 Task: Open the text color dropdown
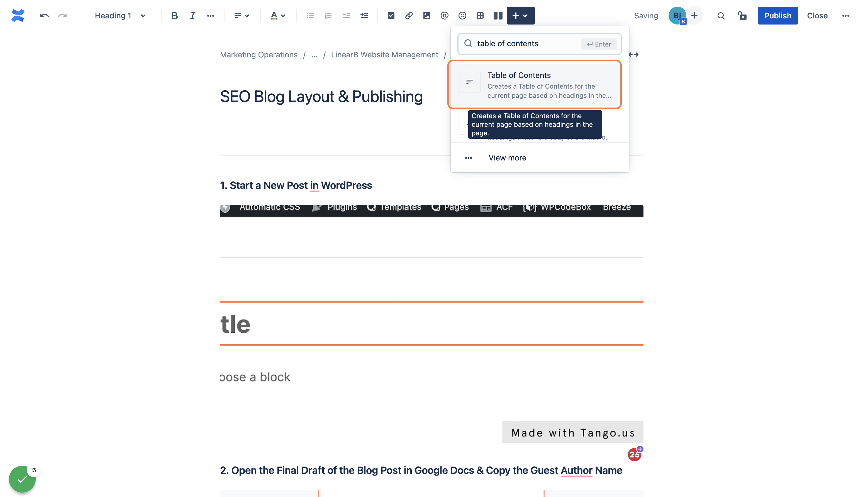[x=278, y=16]
